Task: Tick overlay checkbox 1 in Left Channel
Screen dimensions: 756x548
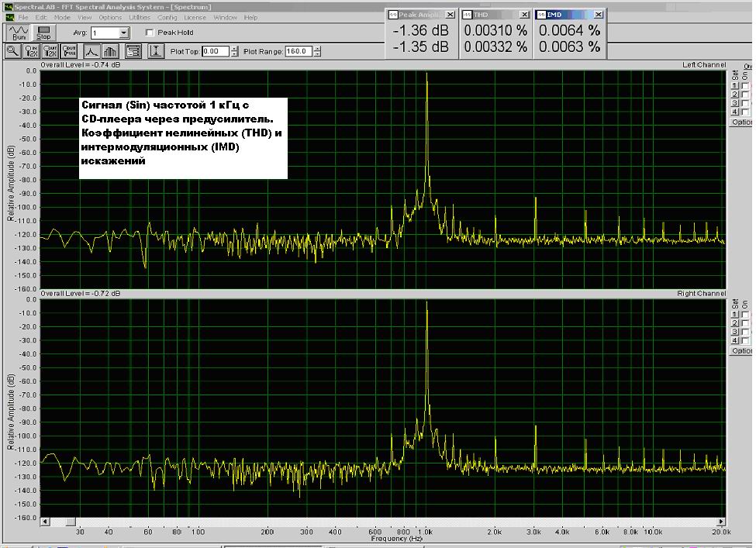Action: click(745, 85)
